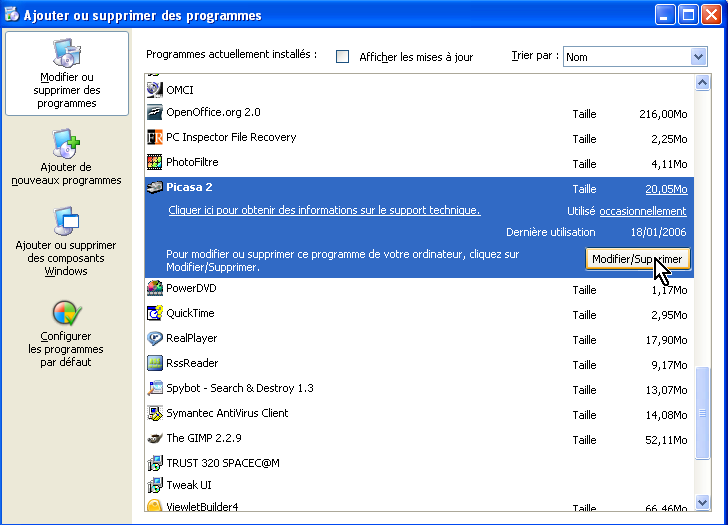Select the OpenOffice.org 2.0 entry

tap(419, 113)
